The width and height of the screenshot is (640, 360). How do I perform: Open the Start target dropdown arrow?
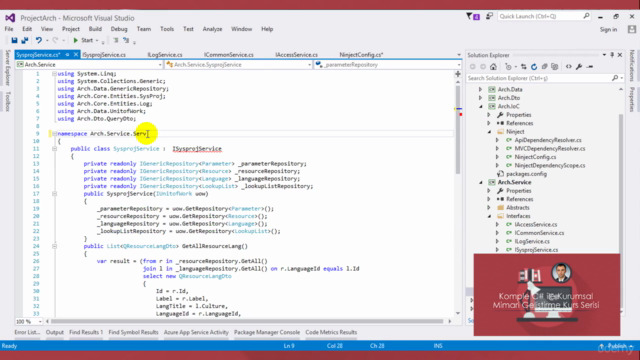point(97,40)
